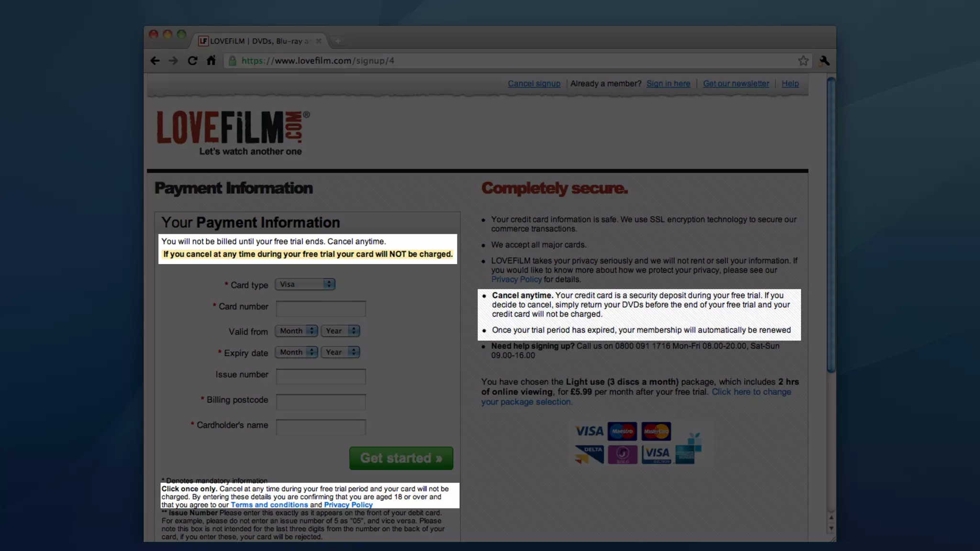This screenshot has width=980, height=551.
Task: Reload the page with refresh icon
Action: click(192, 61)
